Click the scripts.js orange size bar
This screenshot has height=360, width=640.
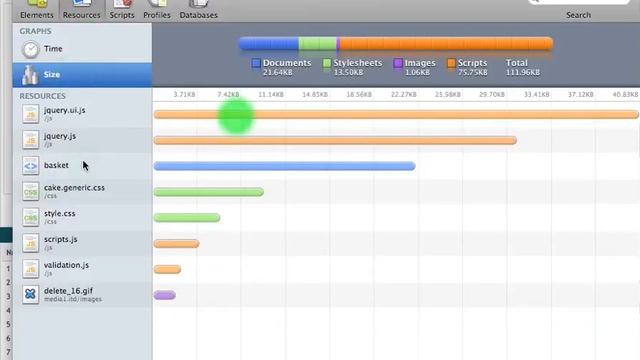(176, 244)
